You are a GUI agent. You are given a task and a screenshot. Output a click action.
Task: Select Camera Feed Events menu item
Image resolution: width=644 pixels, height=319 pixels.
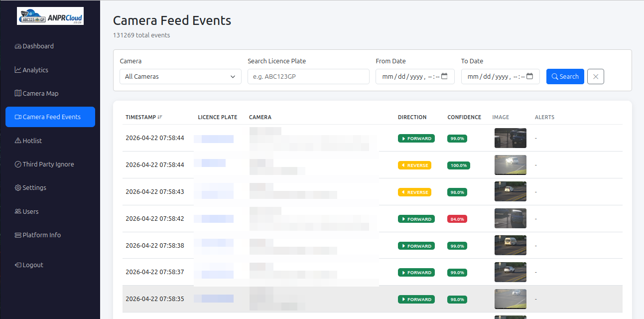click(x=50, y=117)
